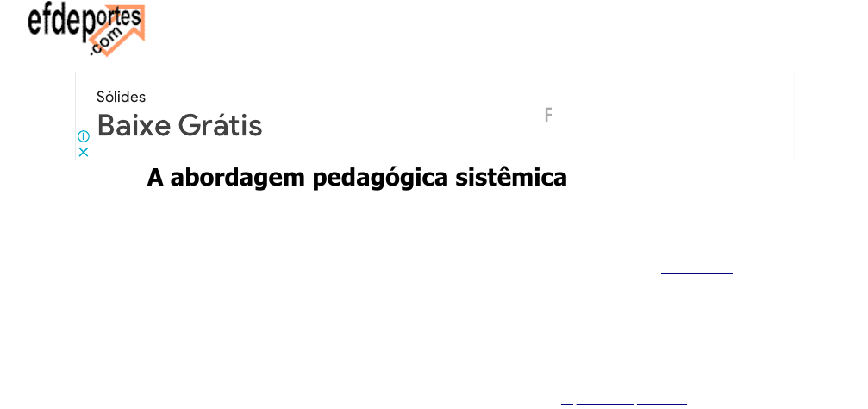Image resolution: width=868 pixels, height=409 pixels.
Task: Open the underlined link below the heading
Action: [696, 273]
